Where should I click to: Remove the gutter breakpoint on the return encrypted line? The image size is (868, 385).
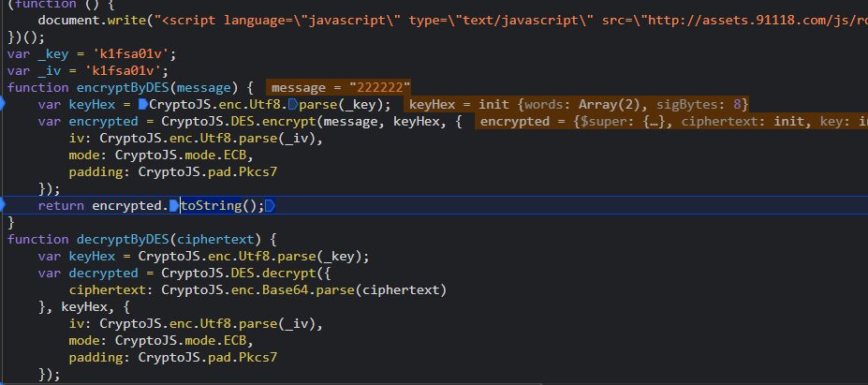[x=2, y=205]
